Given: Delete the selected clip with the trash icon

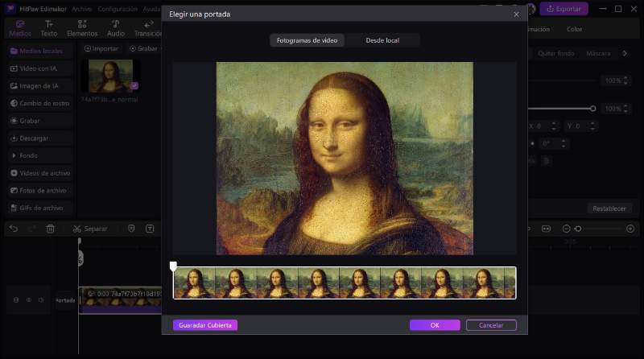Looking at the screenshot, I should (x=50, y=229).
